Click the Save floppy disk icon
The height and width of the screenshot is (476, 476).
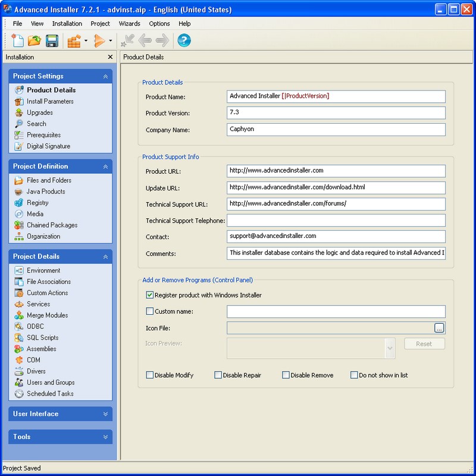(52, 40)
